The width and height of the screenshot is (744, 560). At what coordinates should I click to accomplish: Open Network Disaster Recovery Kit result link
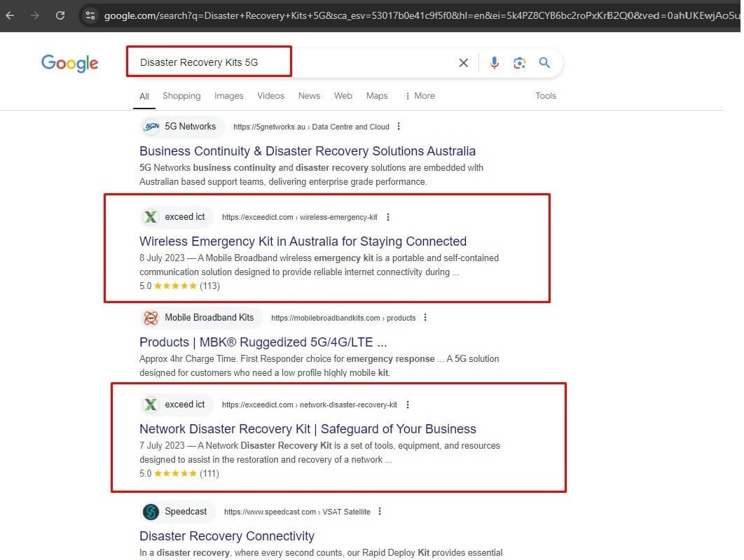click(x=308, y=429)
